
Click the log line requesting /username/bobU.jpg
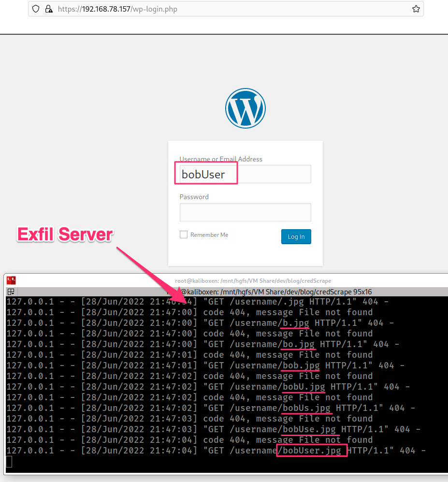coord(208,386)
